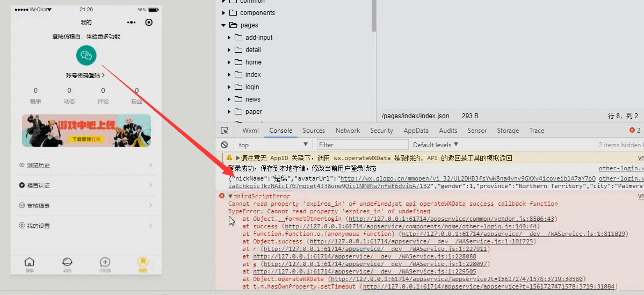Open the three-dots menu in the simulator header
This screenshot has height=295, width=644.
(131, 22)
